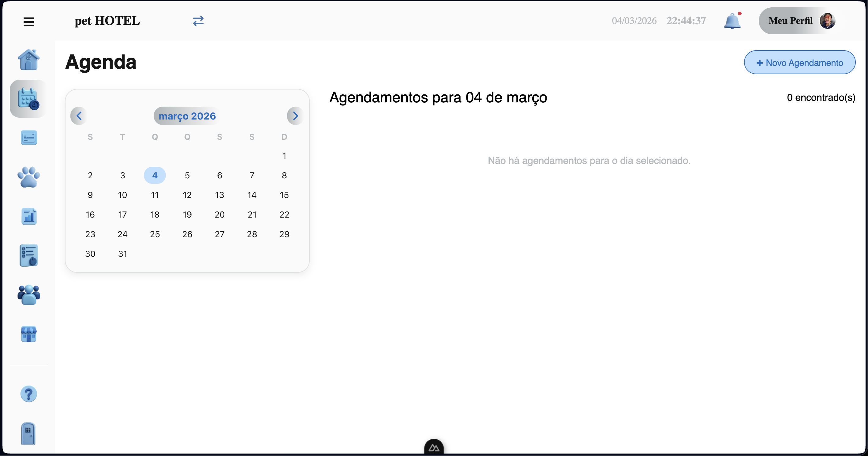Open the clients people icon
This screenshot has width=868, height=456.
pyautogui.click(x=29, y=295)
